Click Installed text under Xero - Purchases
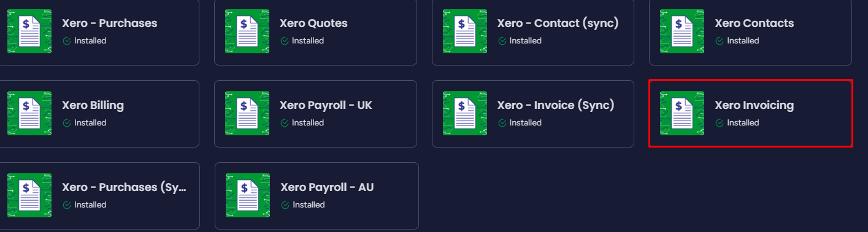868x232 pixels. (90, 41)
